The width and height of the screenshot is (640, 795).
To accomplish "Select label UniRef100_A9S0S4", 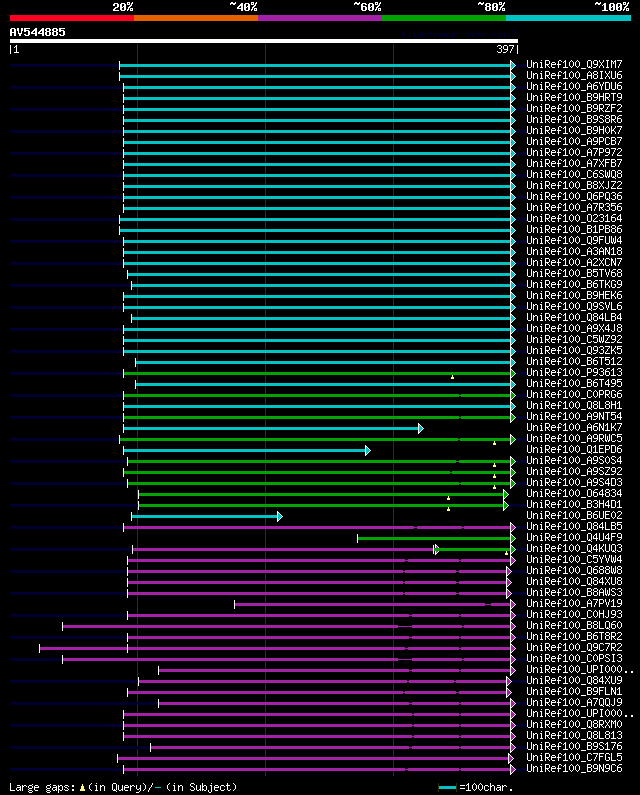I will [x=574, y=461].
